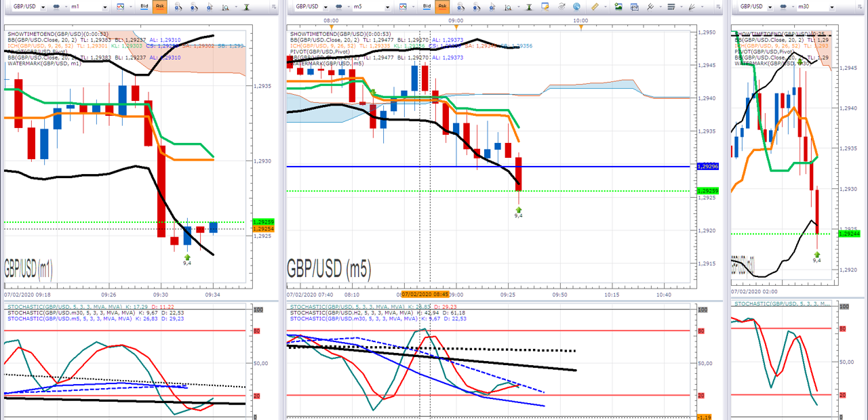Open toolbar overflow options in m1 chart
868x420 pixels.
tap(274, 7)
